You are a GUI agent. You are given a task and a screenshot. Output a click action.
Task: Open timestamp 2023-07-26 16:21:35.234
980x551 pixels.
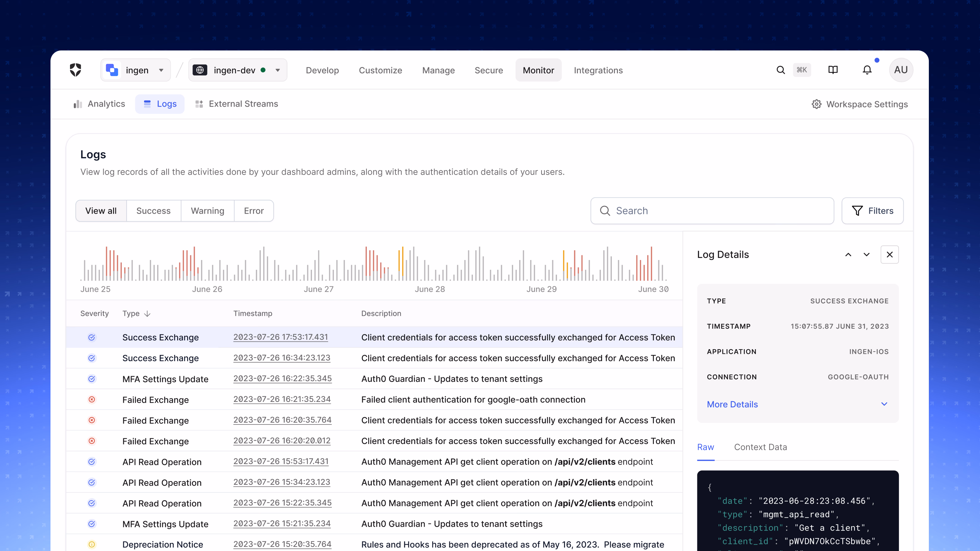click(282, 399)
